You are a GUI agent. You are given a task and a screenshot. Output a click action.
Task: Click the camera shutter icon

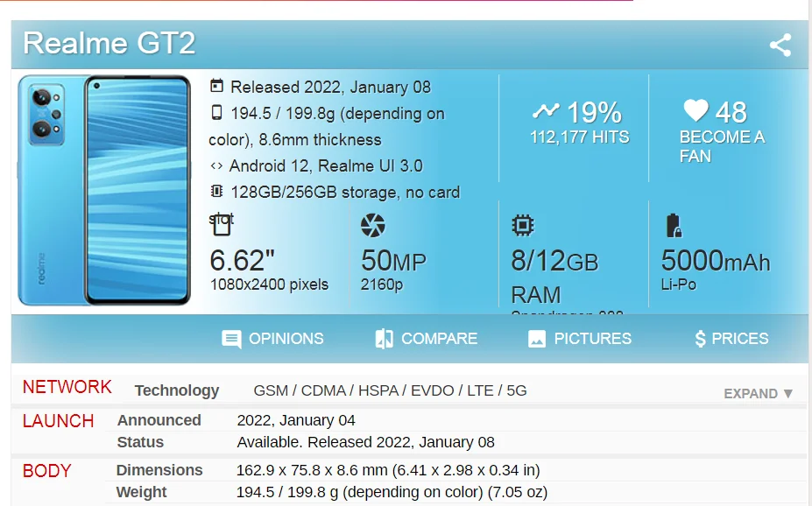[x=373, y=225]
